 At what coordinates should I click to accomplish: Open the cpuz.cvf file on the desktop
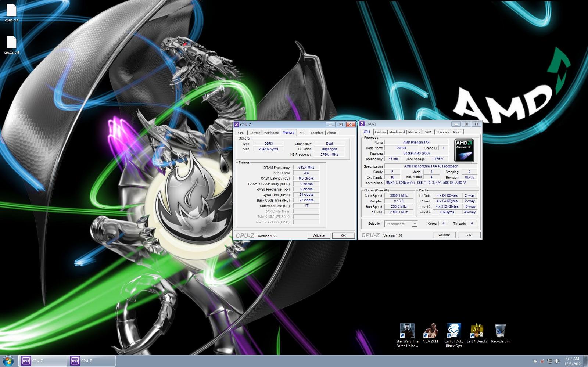pos(11,13)
